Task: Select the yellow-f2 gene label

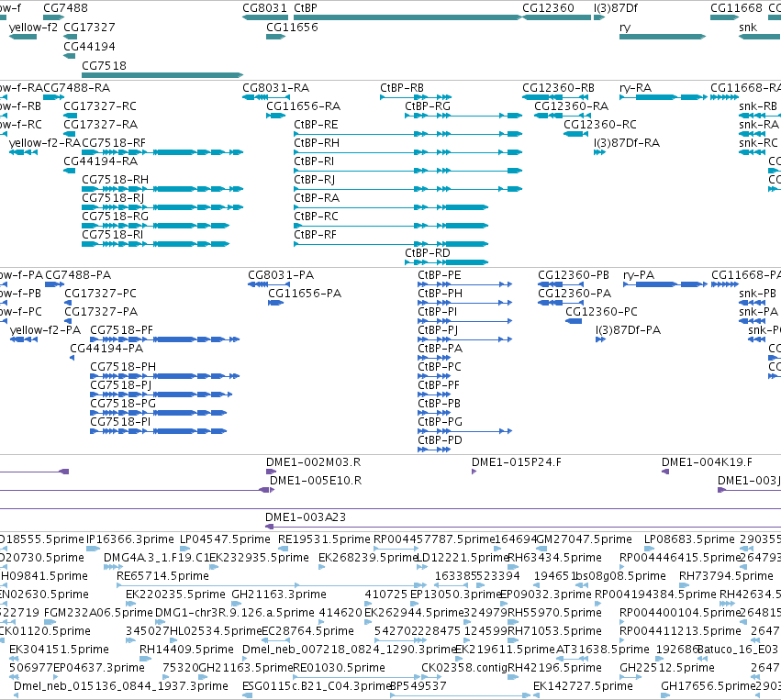Action: [33, 28]
